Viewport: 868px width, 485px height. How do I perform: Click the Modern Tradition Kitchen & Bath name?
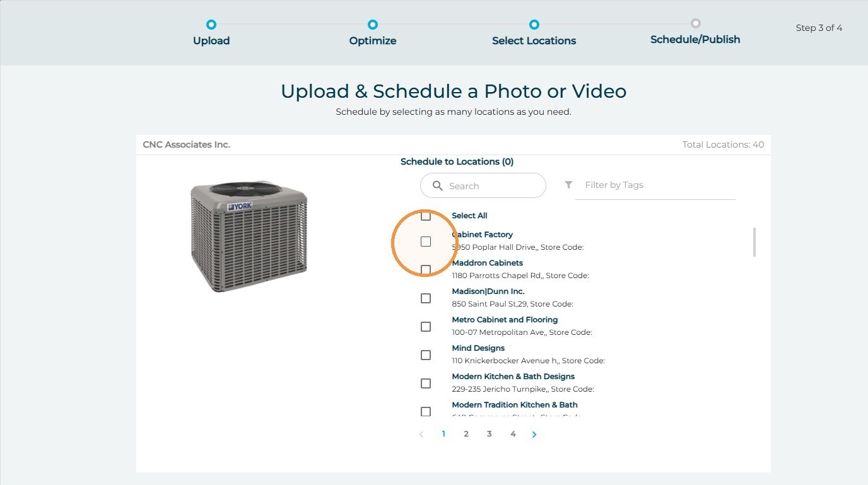(x=515, y=405)
